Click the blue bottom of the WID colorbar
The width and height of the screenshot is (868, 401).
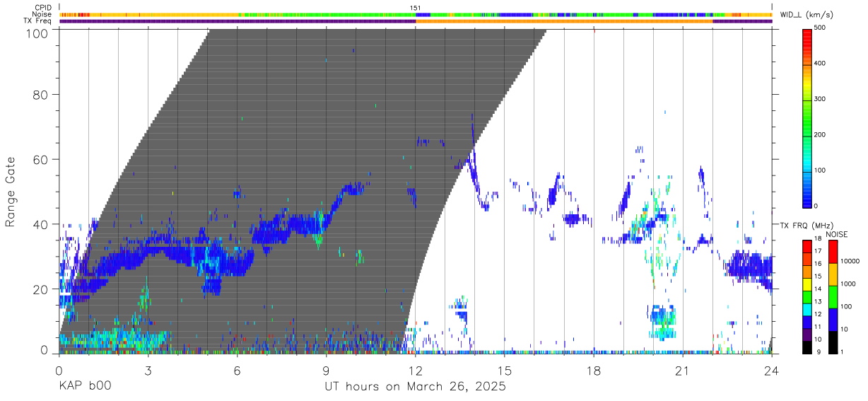[808, 198]
